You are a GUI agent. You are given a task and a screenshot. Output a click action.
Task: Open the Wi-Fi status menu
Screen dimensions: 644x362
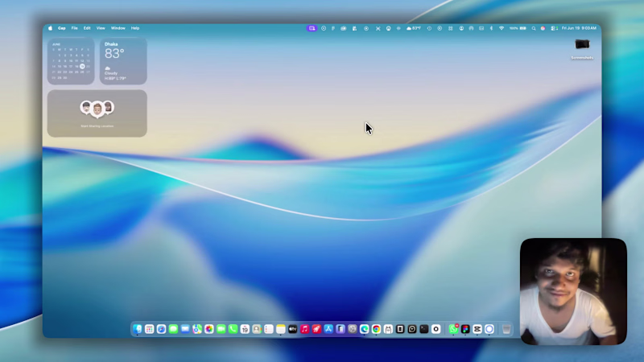click(x=502, y=28)
